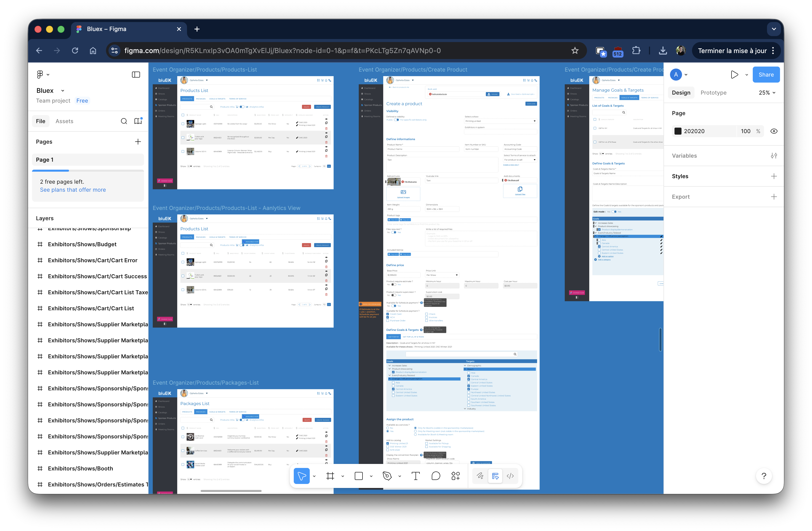The height and width of the screenshot is (531, 812).
Task: Select the Frame tool
Action: pos(330,476)
